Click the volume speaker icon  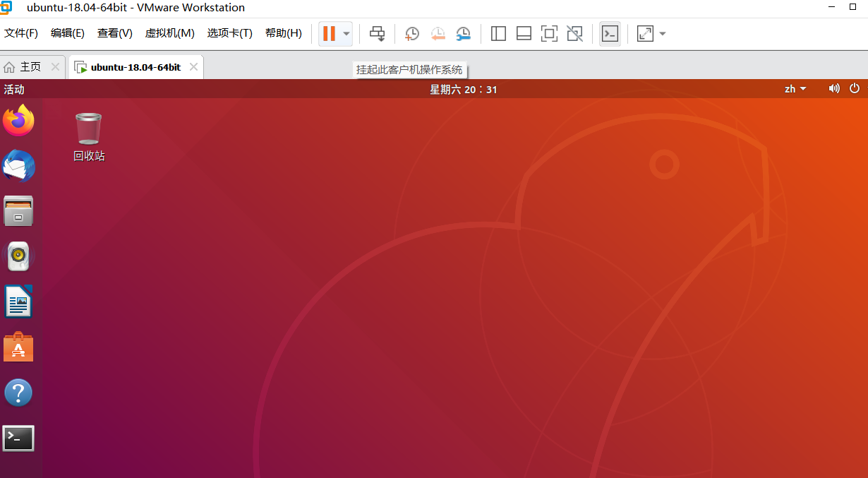point(834,89)
